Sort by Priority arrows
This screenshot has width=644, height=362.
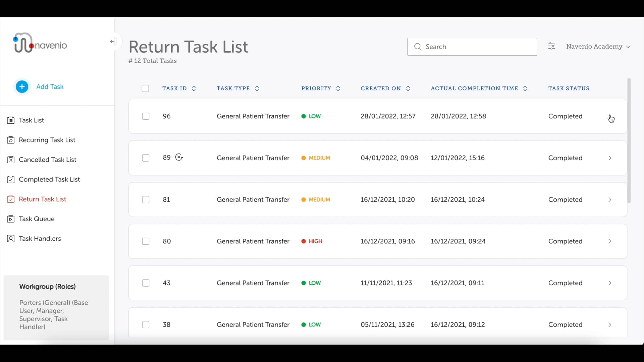338,89
